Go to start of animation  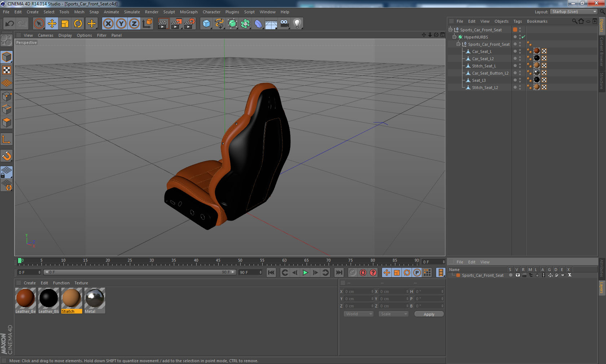tap(271, 272)
